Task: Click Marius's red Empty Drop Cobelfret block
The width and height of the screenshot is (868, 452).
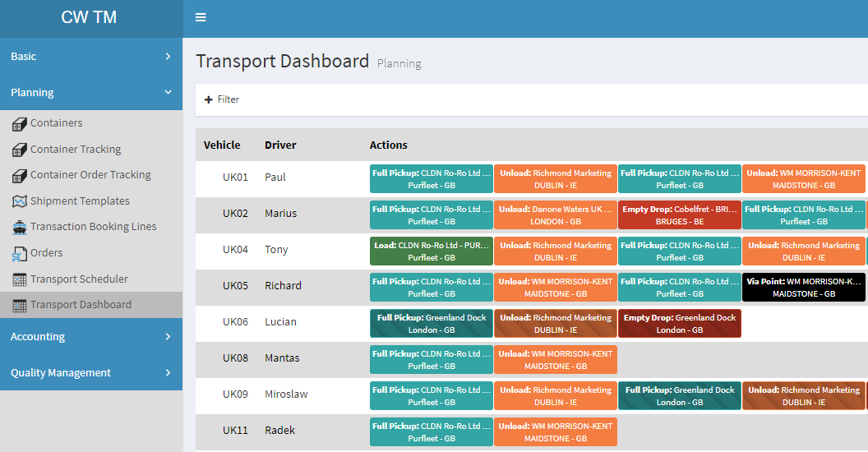Action: [679, 215]
